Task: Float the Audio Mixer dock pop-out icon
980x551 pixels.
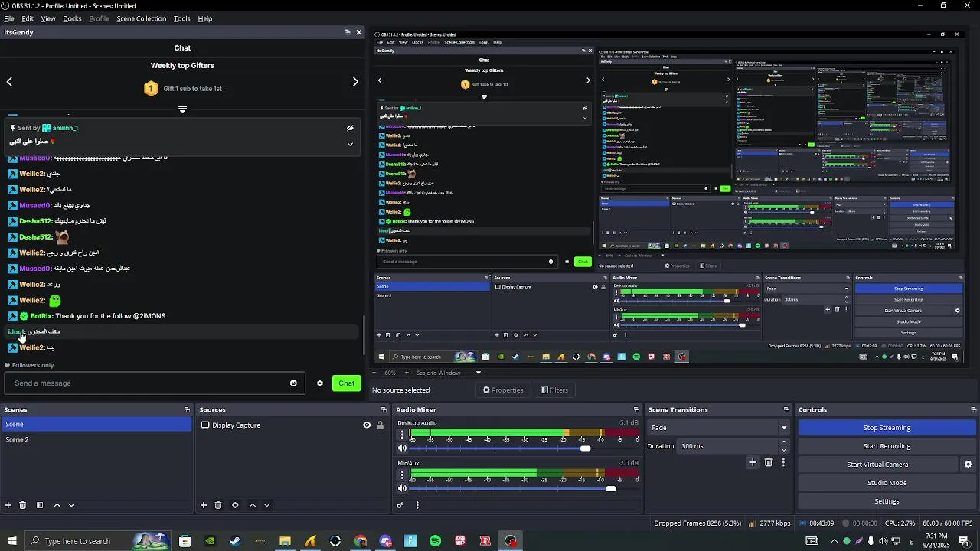Action: [636, 410]
